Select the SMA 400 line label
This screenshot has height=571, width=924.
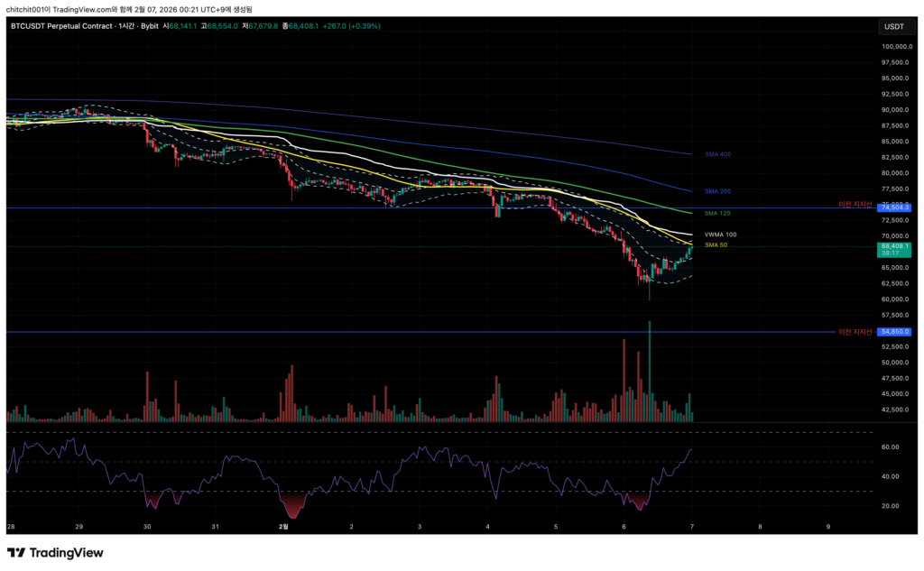pyautogui.click(x=717, y=154)
